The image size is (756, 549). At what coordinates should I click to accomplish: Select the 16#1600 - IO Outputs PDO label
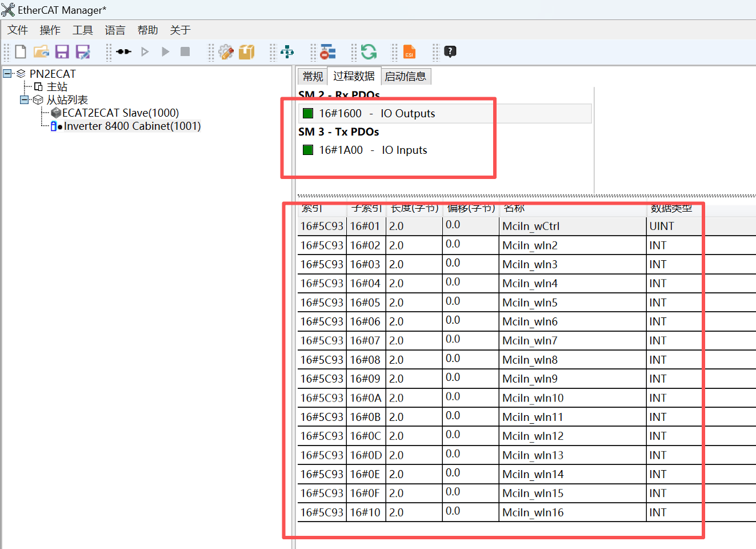pos(377,114)
